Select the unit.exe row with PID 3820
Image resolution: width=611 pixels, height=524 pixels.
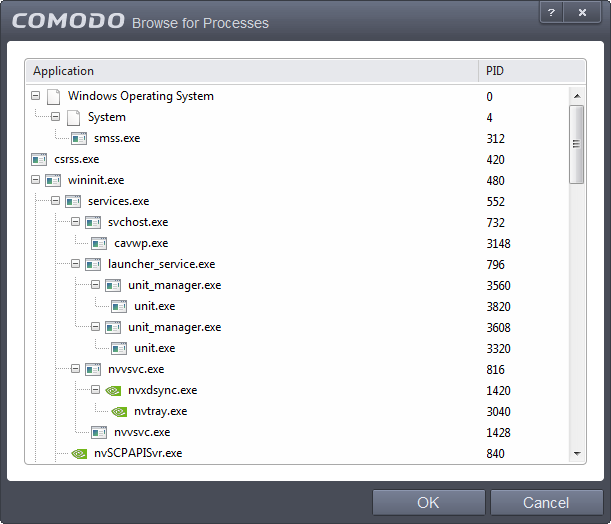pyautogui.click(x=154, y=306)
